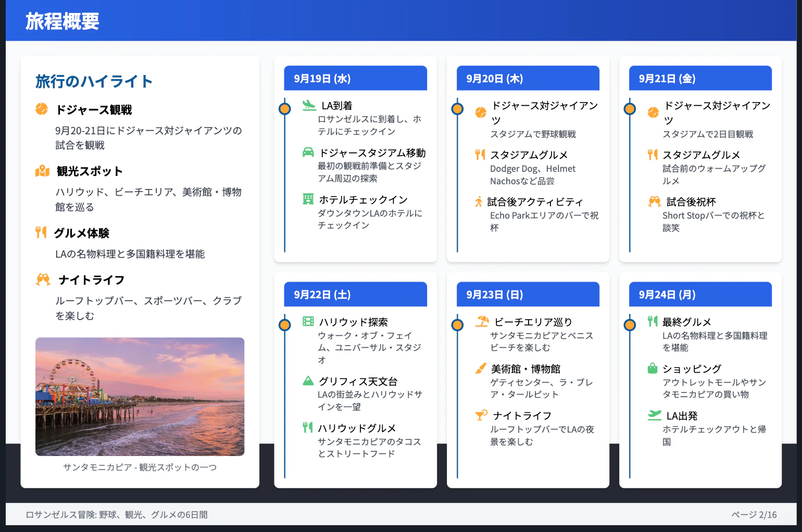
Task: Select the hotel building icon beside ホテルチェックイン
Action: click(308, 199)
